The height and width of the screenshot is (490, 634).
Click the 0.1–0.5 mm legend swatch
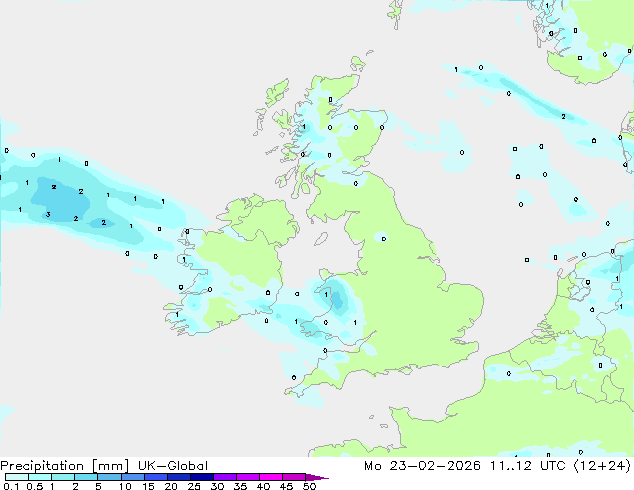[17, 477]
